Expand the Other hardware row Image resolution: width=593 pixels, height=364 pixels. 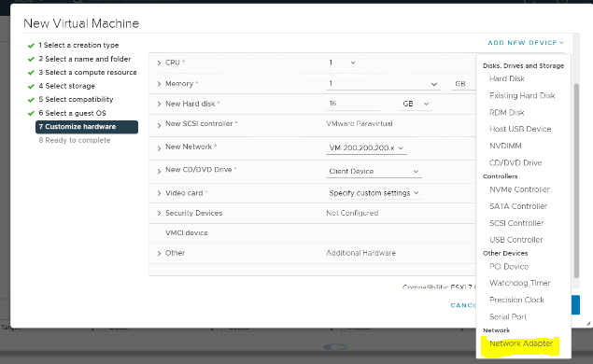[x=159, y=253]
